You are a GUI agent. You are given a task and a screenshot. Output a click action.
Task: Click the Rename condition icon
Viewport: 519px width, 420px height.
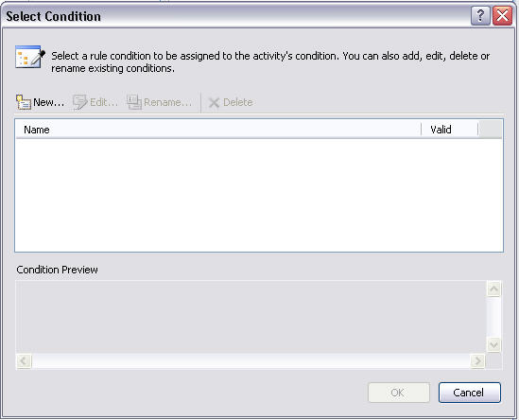(x=134, y=102)
